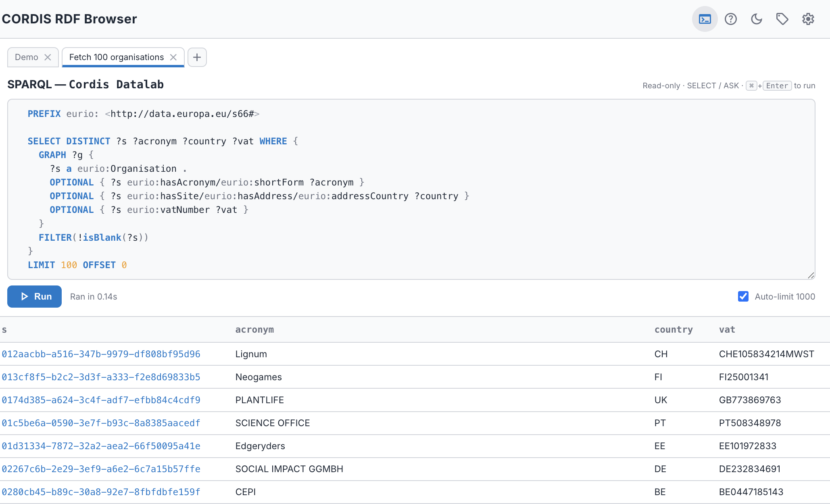This screenshot has height=504, width=830.
Task: Select country code CH cell
Action: point(661,354)
